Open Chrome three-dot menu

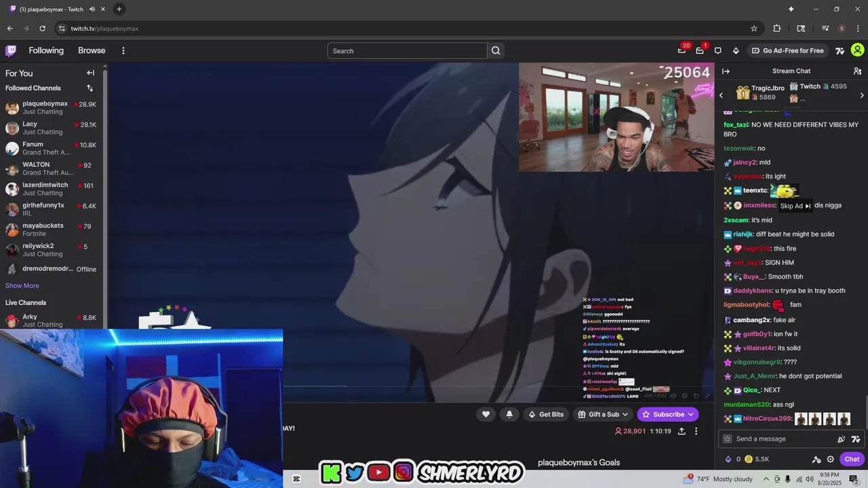pyautogui.click(x=858, y=28)
